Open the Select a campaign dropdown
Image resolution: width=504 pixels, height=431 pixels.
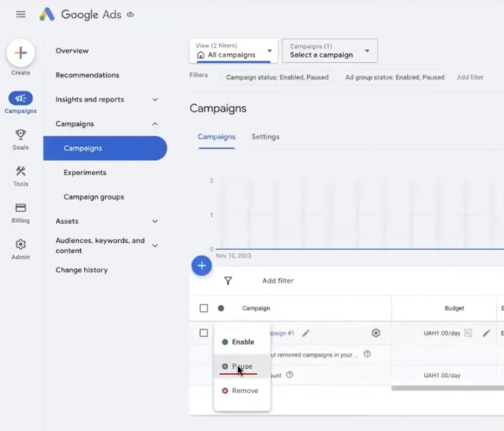tap(330, 51)
